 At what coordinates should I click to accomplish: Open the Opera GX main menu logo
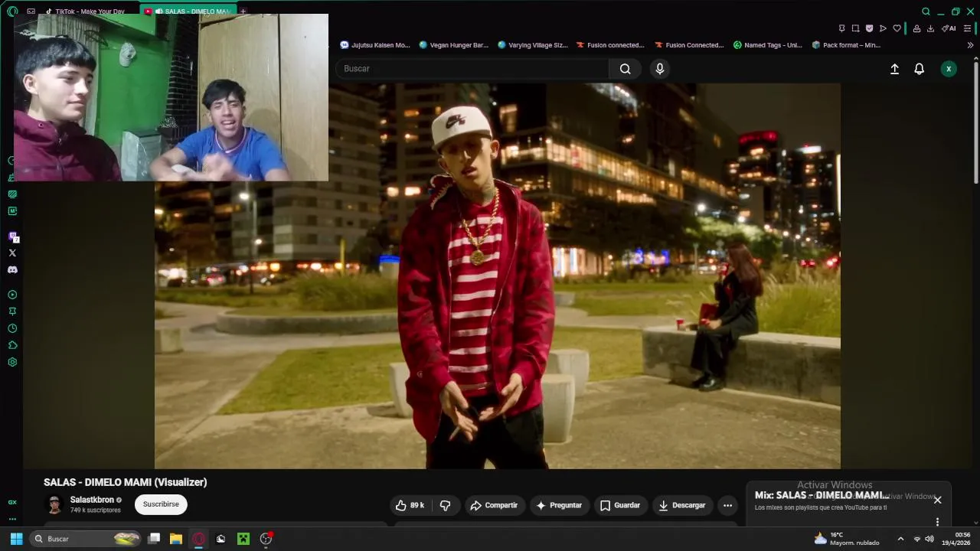(x=12, y=11)
